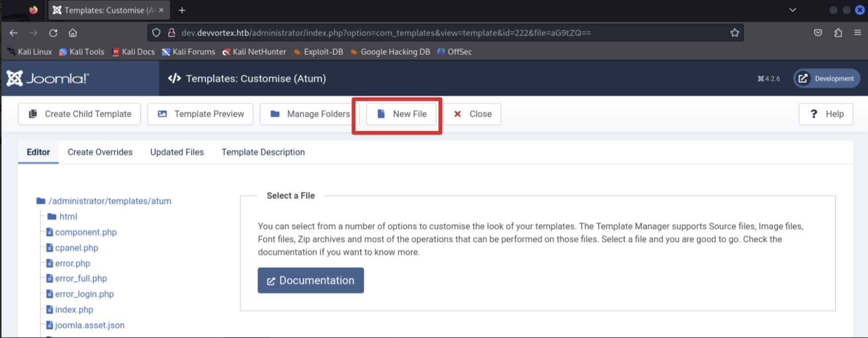Viewport: 868px width, 338px height.
Task: Open the Updated Files tab
Action: (177, 152)
